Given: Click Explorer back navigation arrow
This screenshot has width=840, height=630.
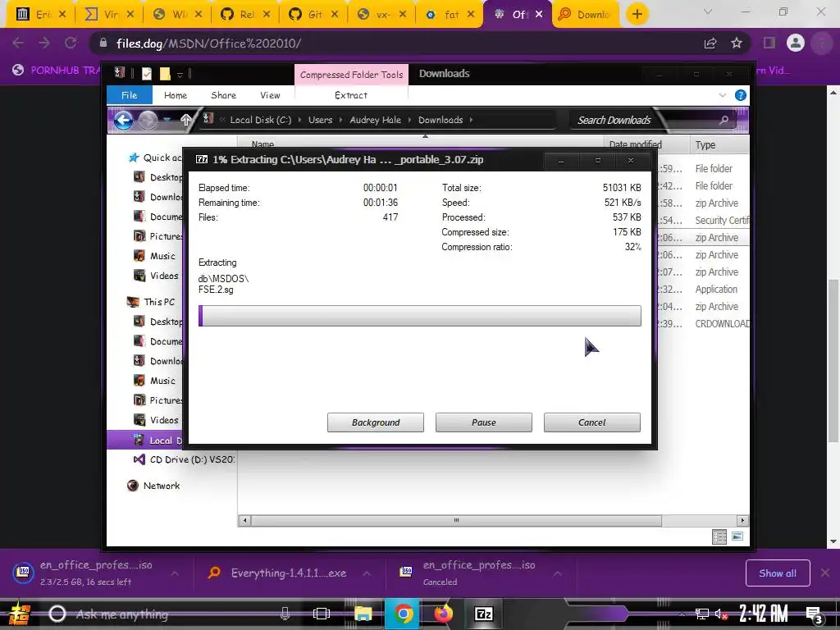Looking at the screenshot, I should 123,120.
